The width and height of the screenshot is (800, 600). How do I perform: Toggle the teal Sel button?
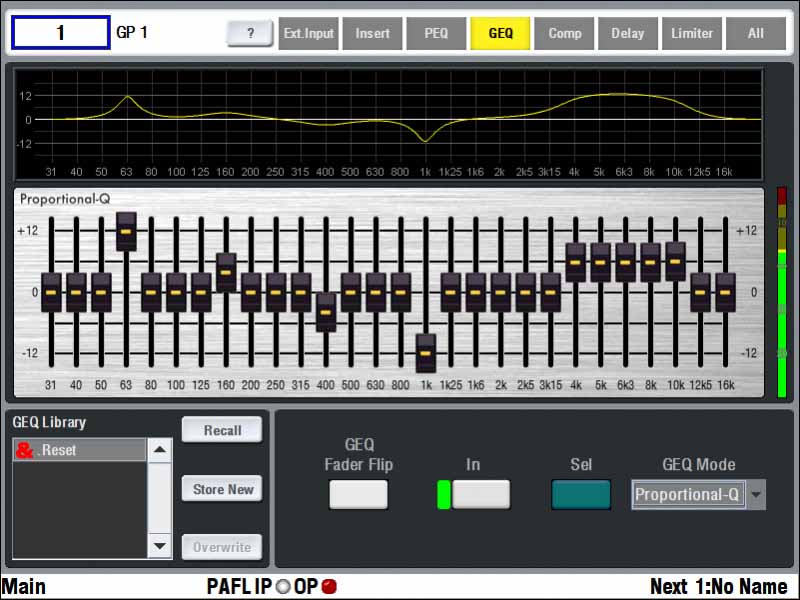tap(581, 494)
